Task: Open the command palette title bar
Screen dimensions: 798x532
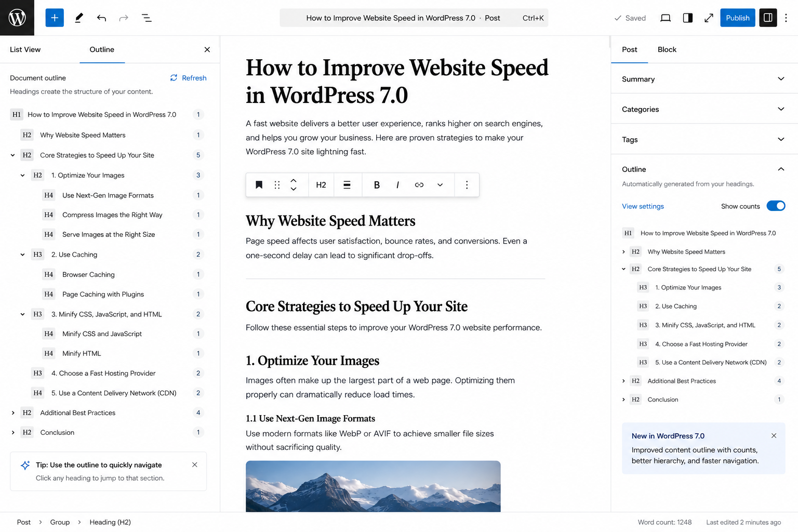Action: point(414,18)
